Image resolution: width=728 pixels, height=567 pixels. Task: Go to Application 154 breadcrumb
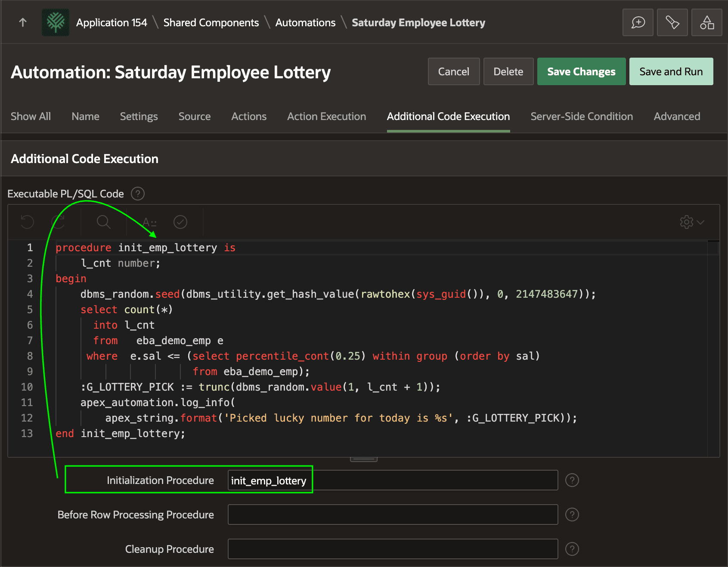click(112, 22)
